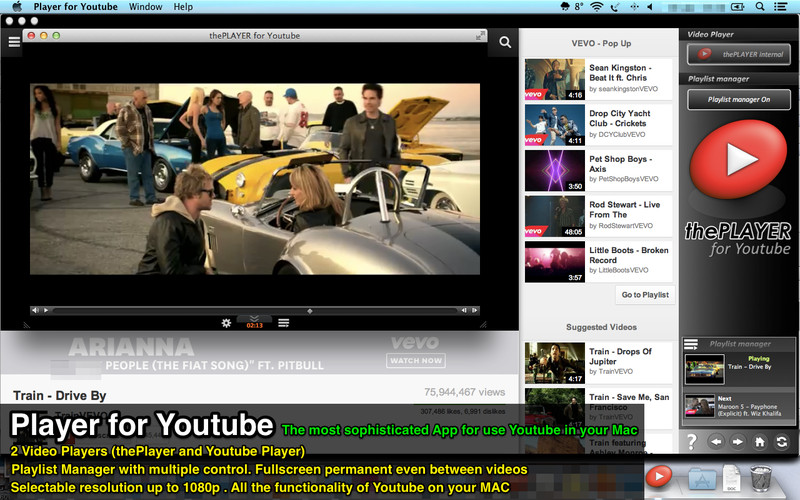Select the playing Train - Drive By thumbnail

tap(705, 368)
